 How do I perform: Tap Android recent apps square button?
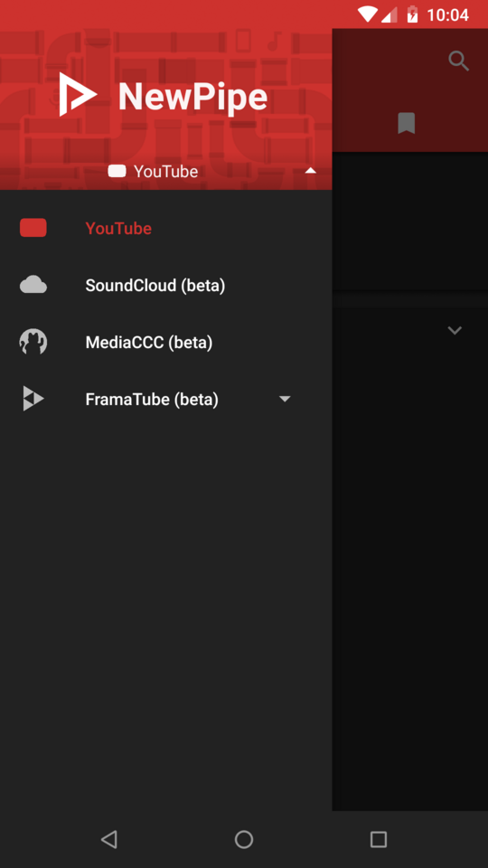(379, 839)
